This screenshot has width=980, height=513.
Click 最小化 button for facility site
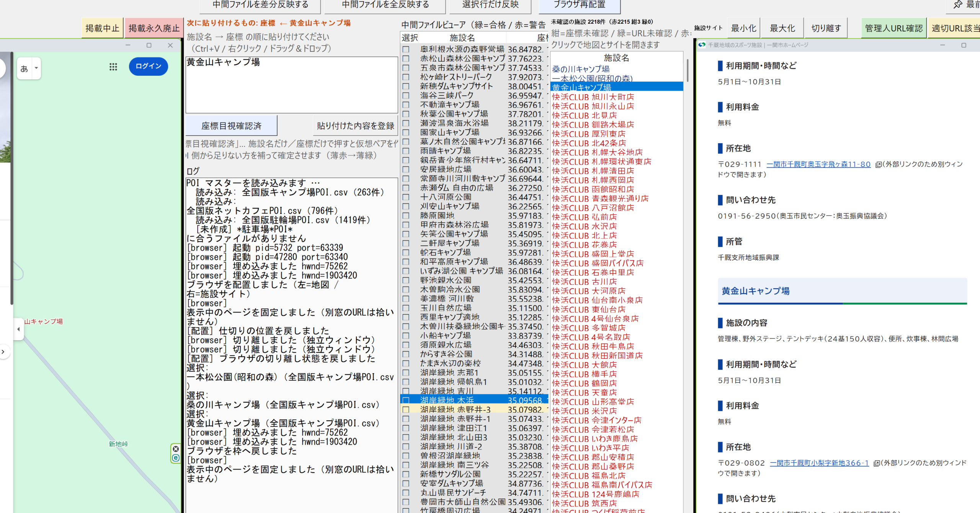click(743, 28)
